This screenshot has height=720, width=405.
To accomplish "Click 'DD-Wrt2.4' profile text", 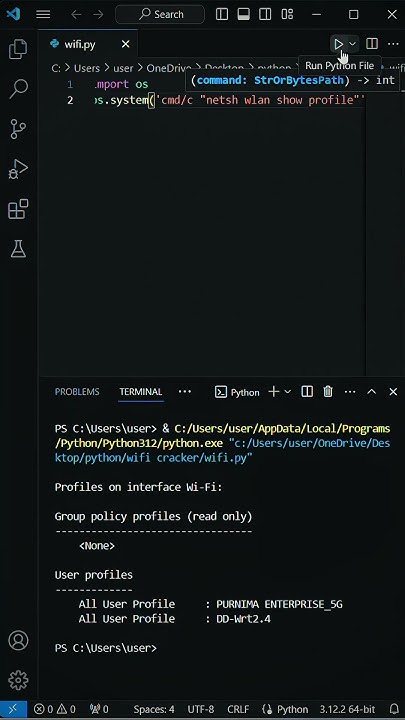I will 243,619.
